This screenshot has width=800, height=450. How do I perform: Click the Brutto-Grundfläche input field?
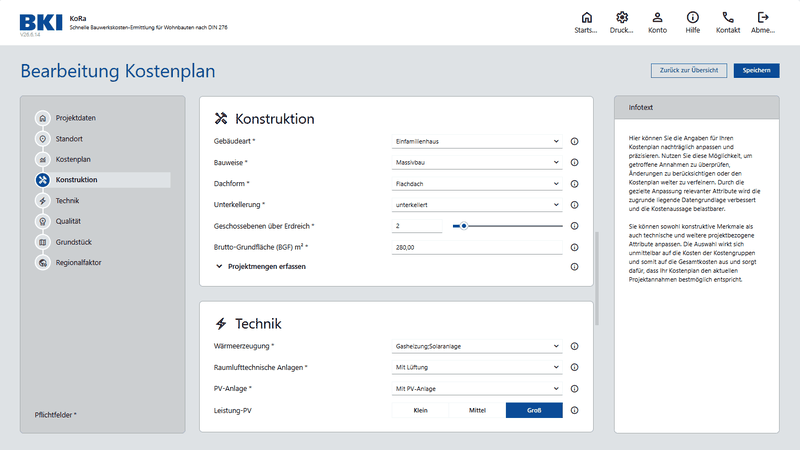pyautogui.click(x=477, y=247)
